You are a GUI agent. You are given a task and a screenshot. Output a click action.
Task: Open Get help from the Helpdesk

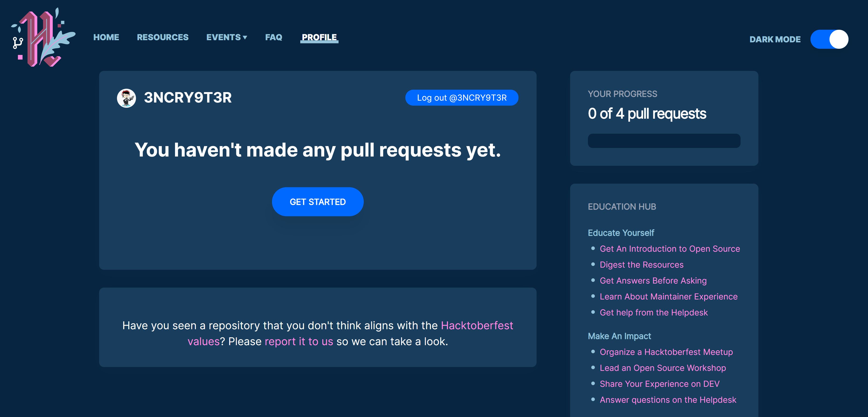tap(653, 313)
